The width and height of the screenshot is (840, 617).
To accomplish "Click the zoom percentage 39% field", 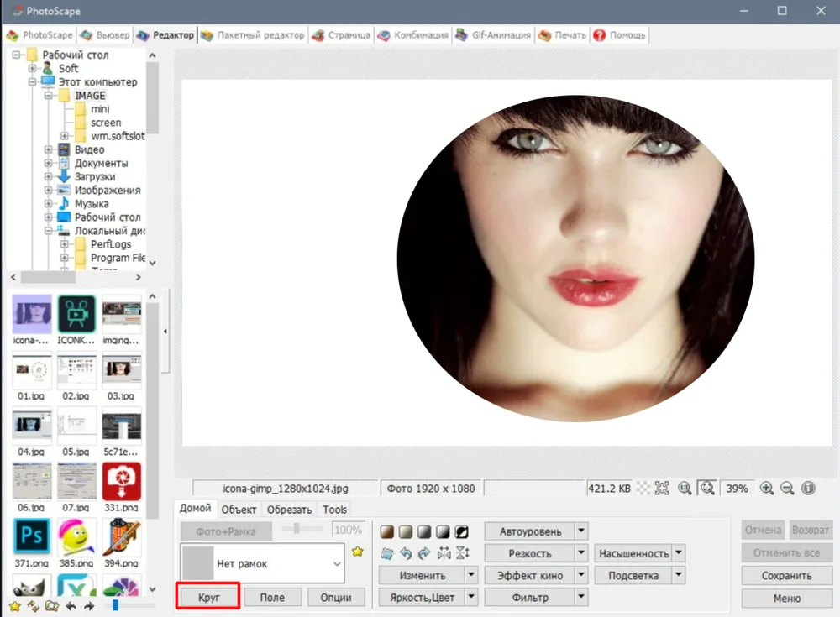I will coord(738,489).
